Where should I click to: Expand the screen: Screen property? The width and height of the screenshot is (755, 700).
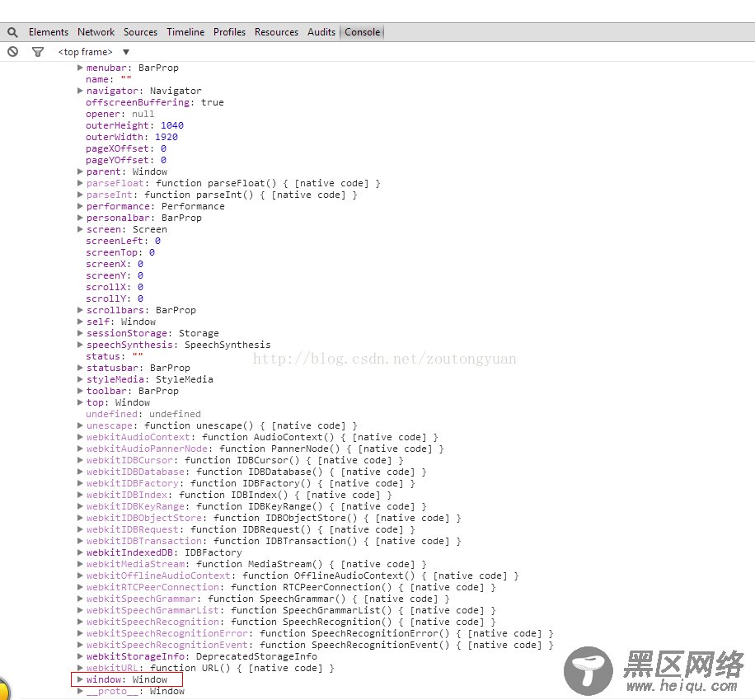tap(80, 229)
